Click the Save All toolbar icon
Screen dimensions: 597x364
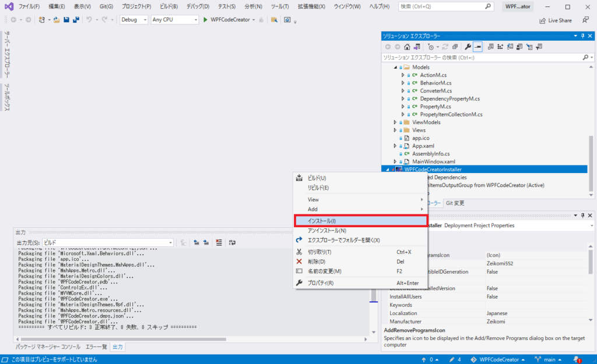click(x=76, y=20)
